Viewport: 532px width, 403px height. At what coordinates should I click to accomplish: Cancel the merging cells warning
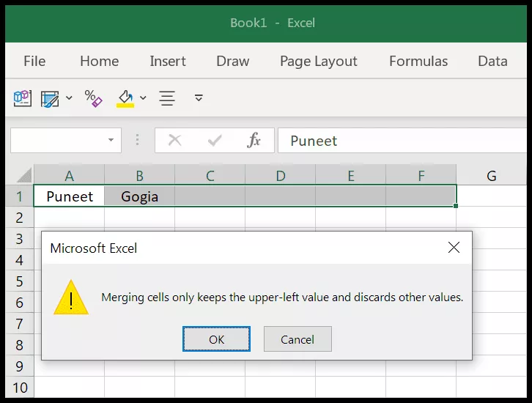(x=298, y=339)
